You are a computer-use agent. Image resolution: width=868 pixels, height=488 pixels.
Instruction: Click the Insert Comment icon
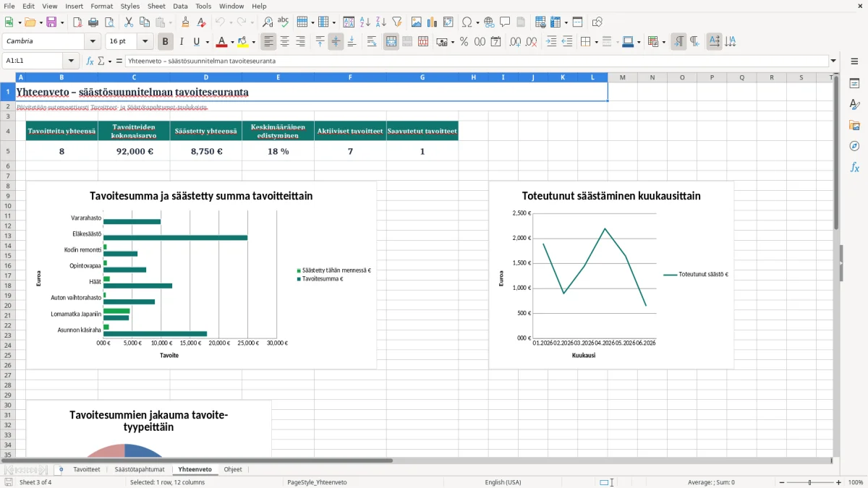pyautogui.click(x=505, y=22)
